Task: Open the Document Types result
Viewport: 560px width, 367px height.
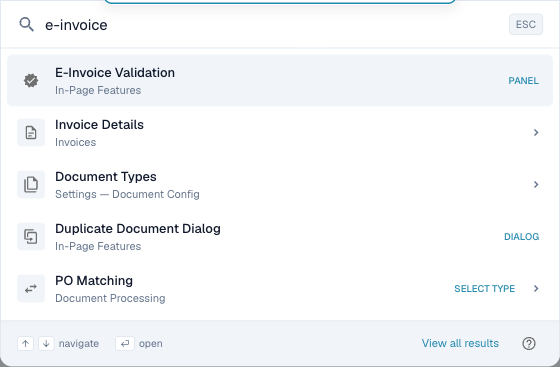Action: coord(280,185)
